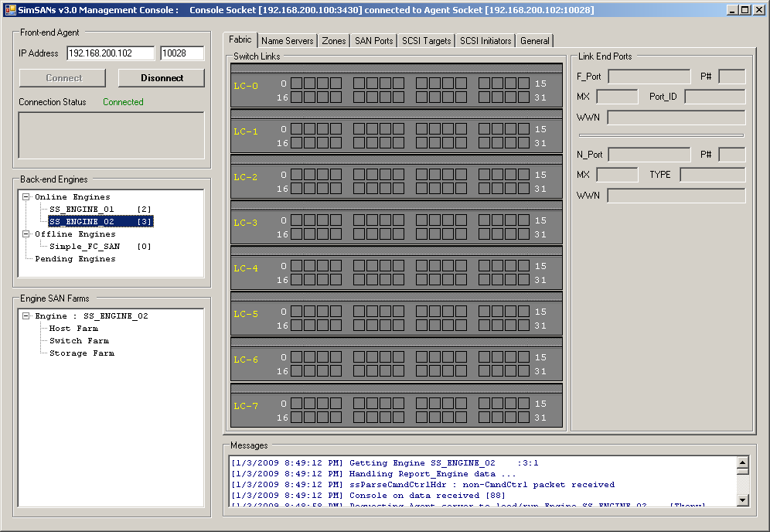
Task: Switch to the Fabric tab
Action: tap(240, 39)
